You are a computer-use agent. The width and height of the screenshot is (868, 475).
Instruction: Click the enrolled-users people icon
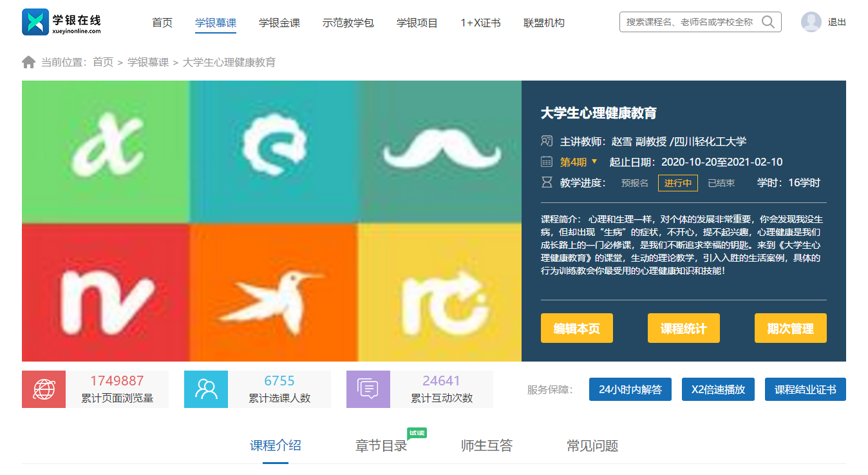[x=206, y=389]
